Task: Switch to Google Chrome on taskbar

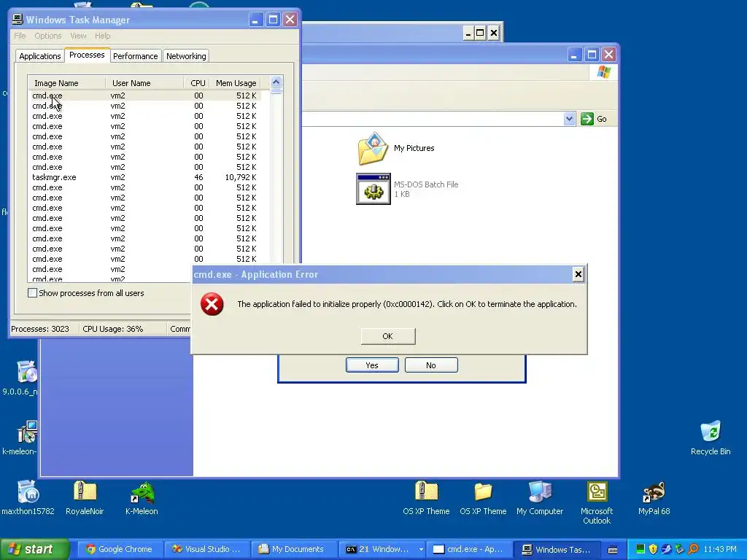Action: point(120,550)
